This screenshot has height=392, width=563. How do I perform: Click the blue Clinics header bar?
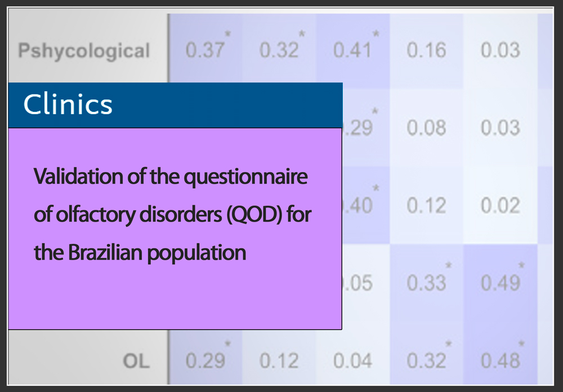[175, 105]
